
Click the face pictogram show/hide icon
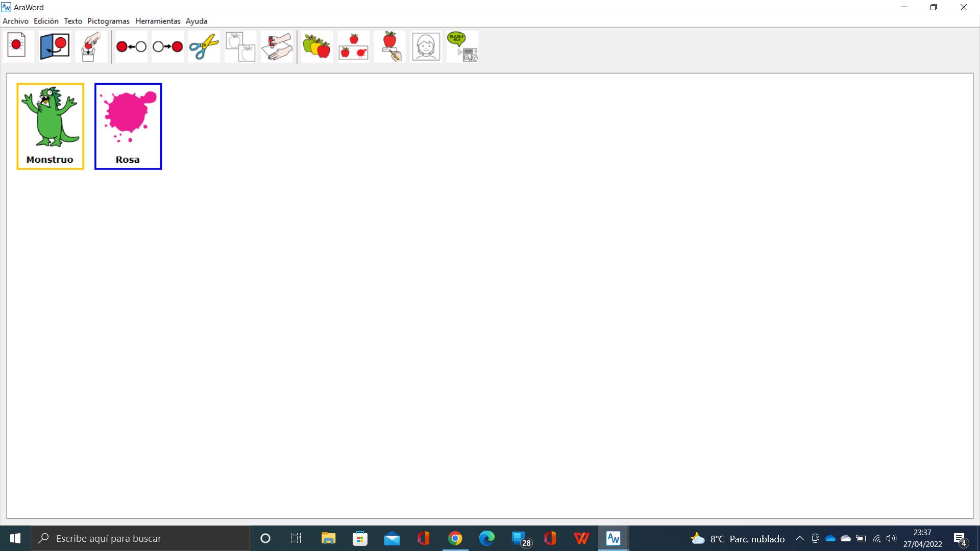click(x=426, y=46)
